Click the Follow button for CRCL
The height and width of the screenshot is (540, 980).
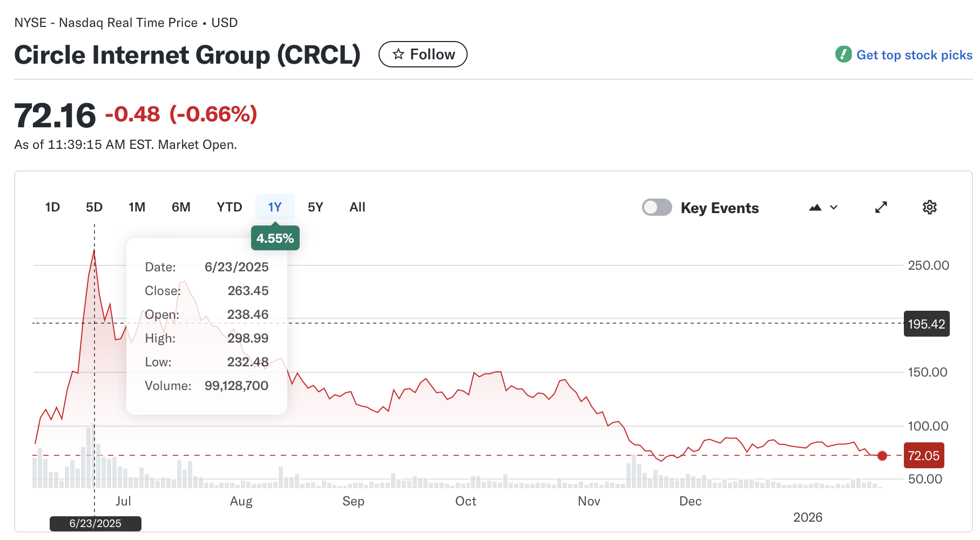pos(423,54)
